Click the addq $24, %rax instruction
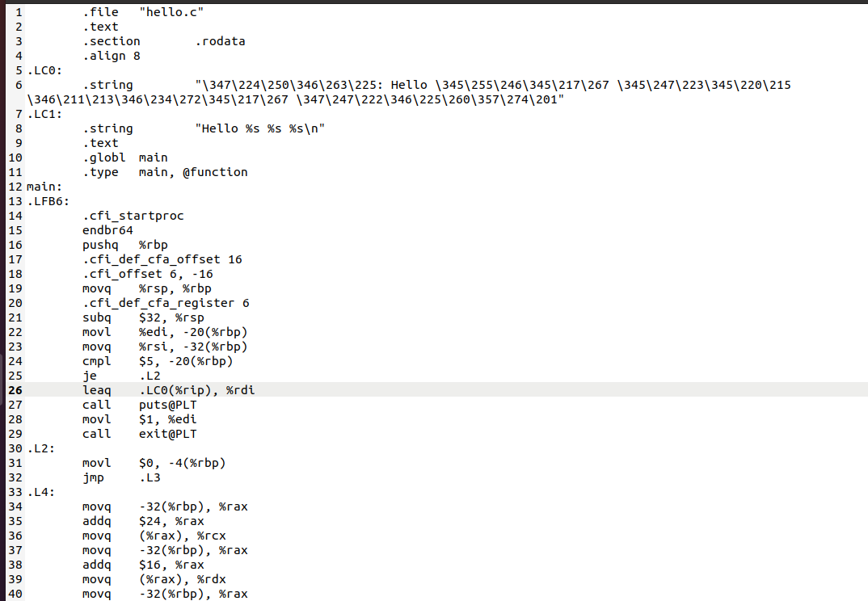The image size is (868, 601). [x=143, y=521]
